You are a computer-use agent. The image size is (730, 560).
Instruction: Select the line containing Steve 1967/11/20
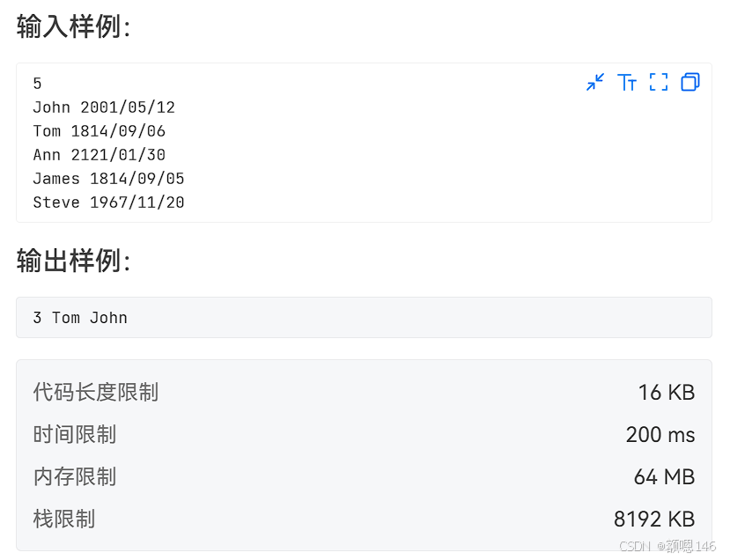[107, 202]
